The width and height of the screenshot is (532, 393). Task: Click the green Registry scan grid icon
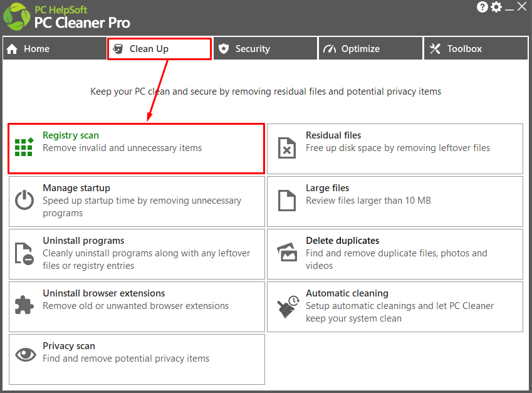[24, 147]
